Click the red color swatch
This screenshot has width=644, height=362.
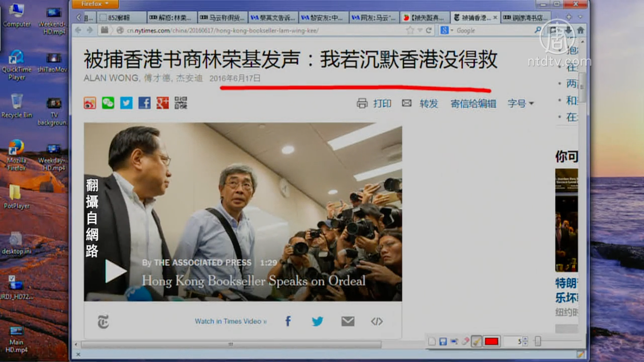491,341
